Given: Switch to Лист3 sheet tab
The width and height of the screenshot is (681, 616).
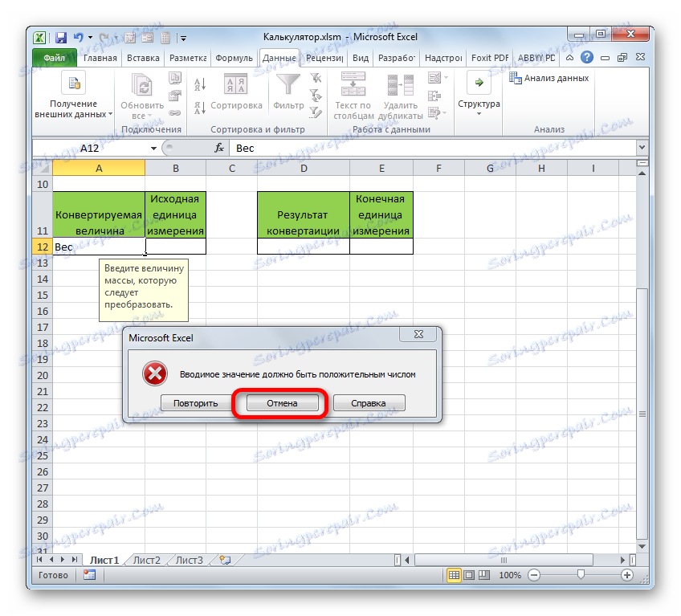Looking at the screenshot, I should tap(189, 561).
